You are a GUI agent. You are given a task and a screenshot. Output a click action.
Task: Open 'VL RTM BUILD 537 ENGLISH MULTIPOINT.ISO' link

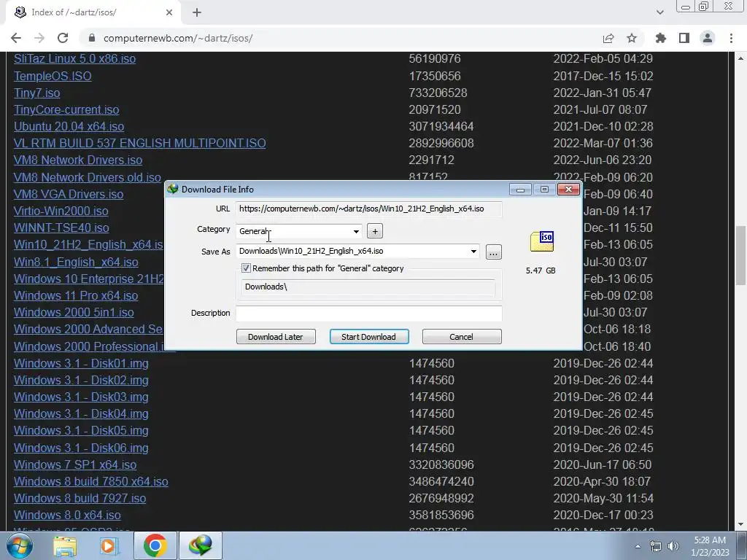click(139, 143)
